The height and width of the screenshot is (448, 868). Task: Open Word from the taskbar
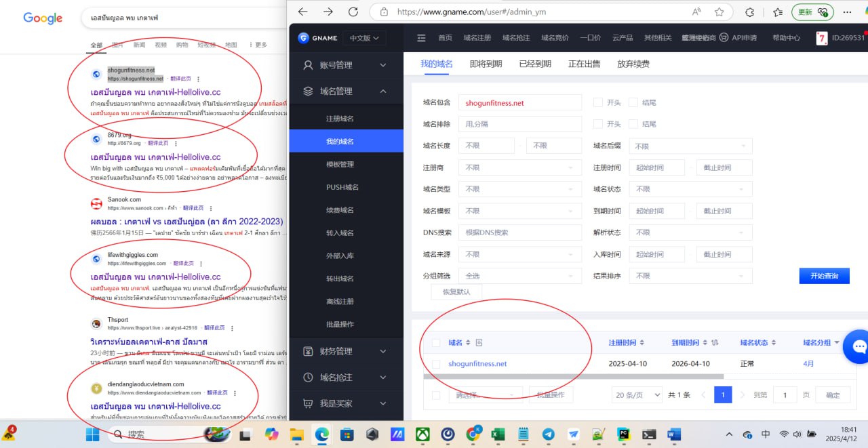[x=674, y=434]
